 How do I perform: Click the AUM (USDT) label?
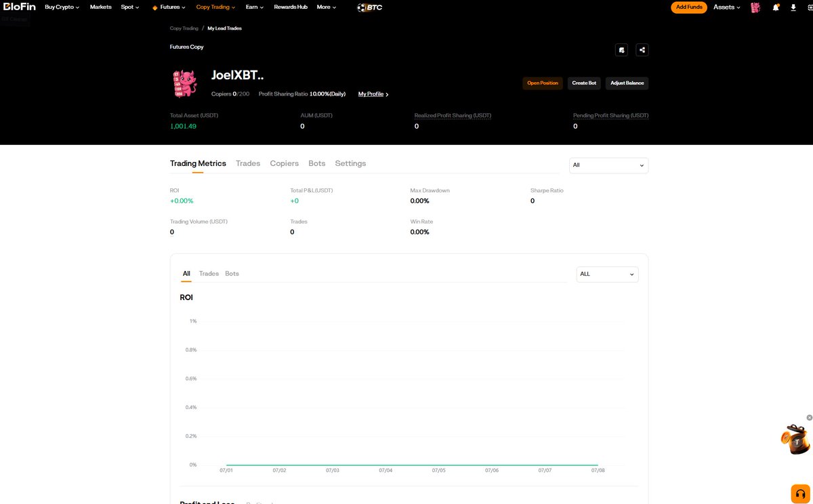316,116
